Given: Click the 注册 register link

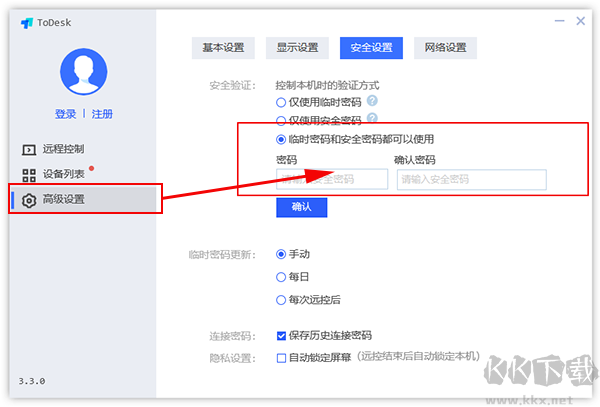Looking at the screenshot, I should (x=102, y=114).
